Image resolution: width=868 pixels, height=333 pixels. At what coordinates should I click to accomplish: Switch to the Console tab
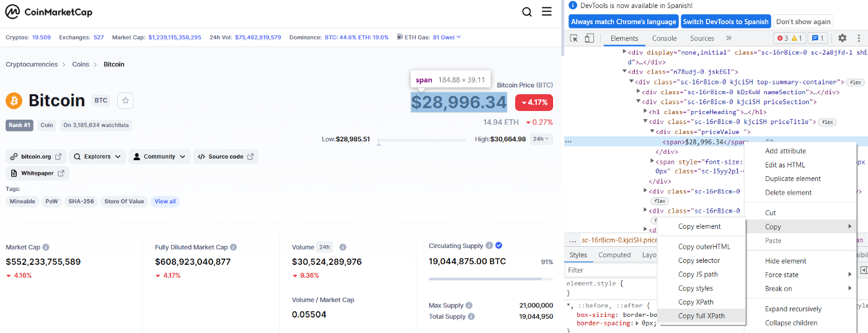pyautogui.click(x=664, y=38)
